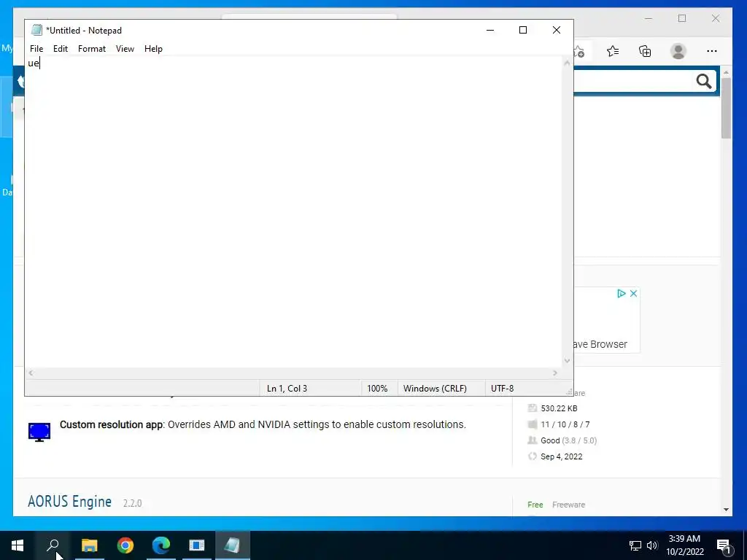Click the Custom resolution app description

coord(263,424)
